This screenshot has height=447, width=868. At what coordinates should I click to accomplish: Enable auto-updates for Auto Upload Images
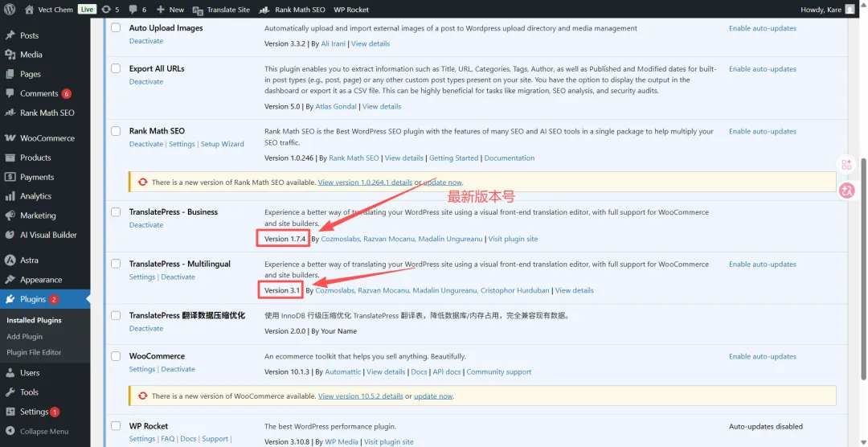pyautogui.click(x=762, y=28)
